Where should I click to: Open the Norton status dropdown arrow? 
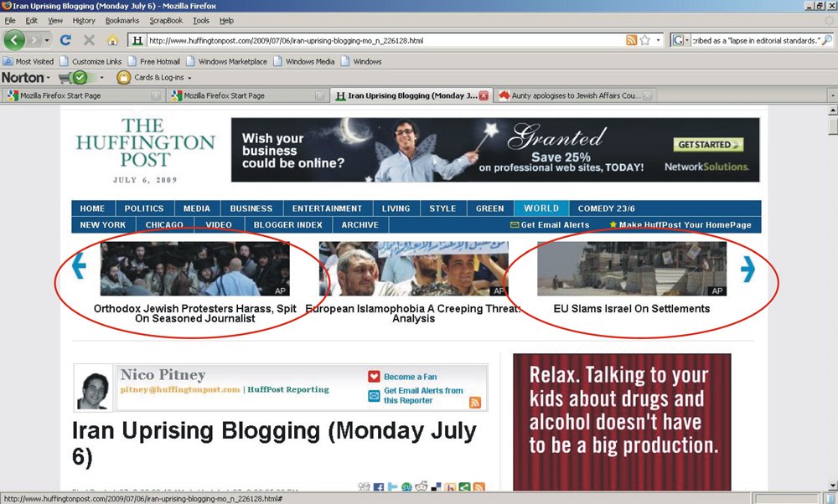coord(101,77)
